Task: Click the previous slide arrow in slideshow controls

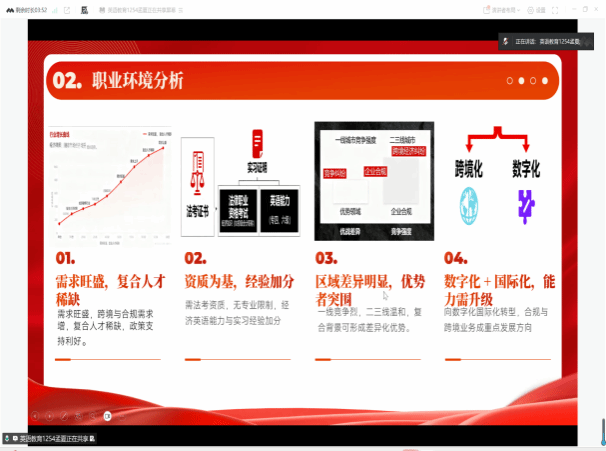Action: (37, 414)
